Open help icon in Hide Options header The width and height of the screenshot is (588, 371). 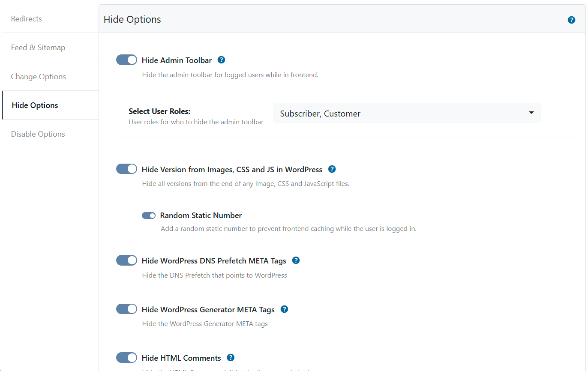click(x=571, y=20)
